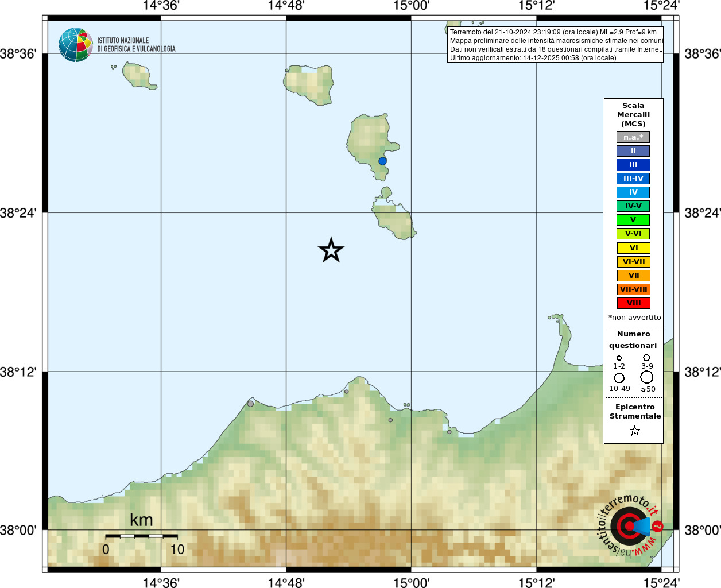
Task: Click the km scale bar
Action: [x=141, y=536]
